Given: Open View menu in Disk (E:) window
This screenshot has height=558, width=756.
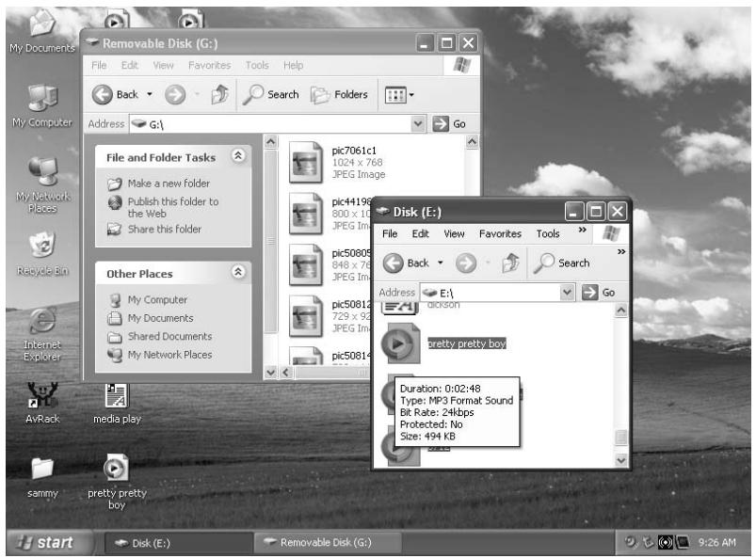Looking at the screenshot, I should [x=454, y=233].
